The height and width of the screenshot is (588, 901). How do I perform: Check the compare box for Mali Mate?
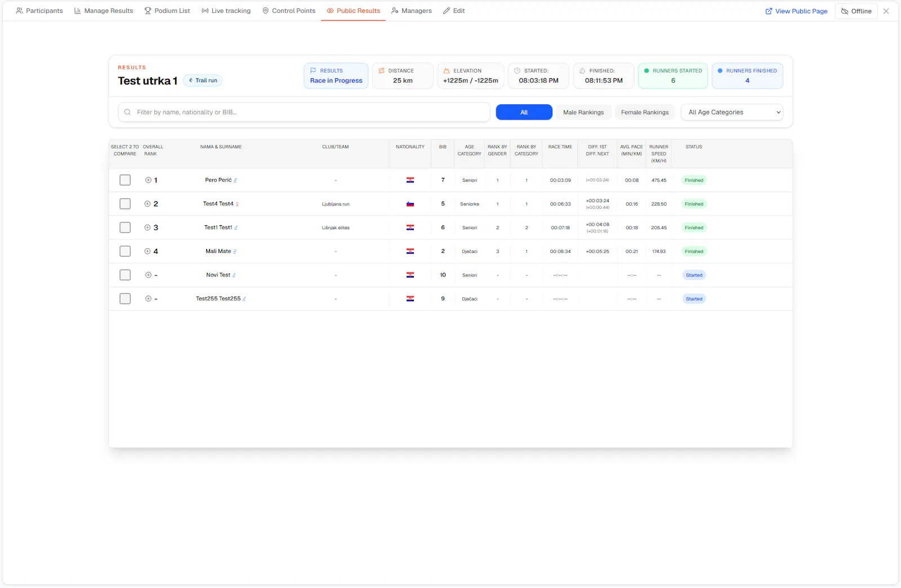(125, 251)
